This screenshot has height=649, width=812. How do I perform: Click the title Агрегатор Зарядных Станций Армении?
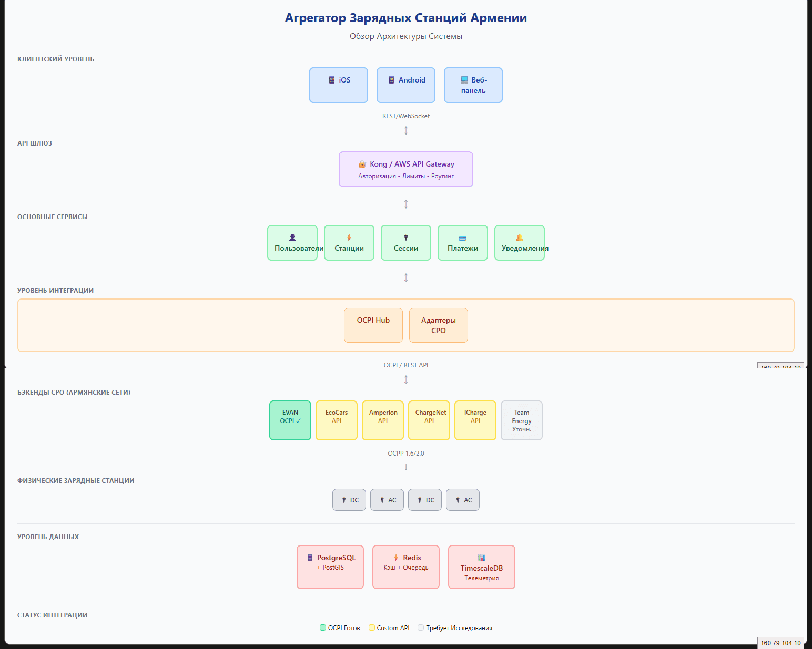pyautogui.click(x=406, y=18)
